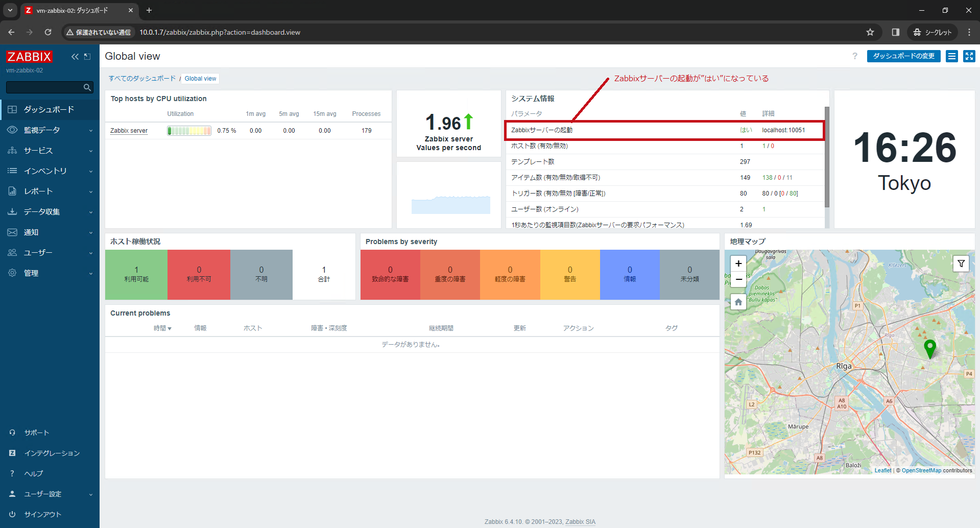The width and height of the screenshot is (980, 528).
Task: Click the green host marker on map
Action: pos(930,348)
